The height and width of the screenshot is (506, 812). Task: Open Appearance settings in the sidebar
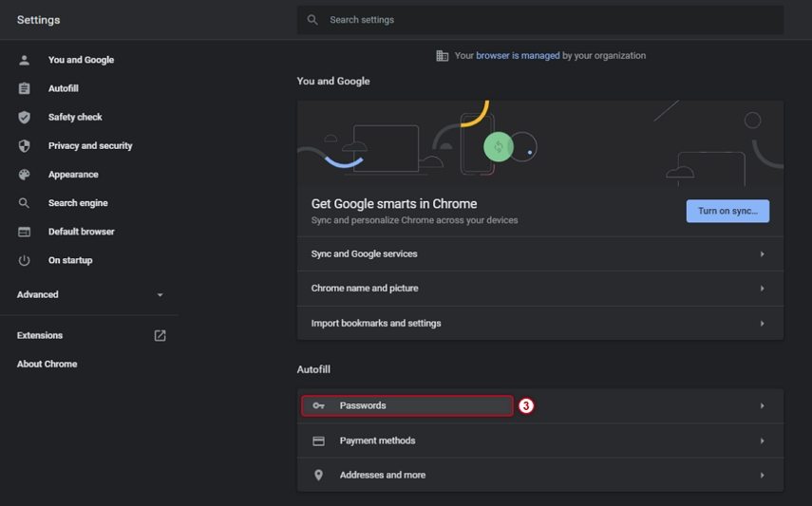pos(73,175)
